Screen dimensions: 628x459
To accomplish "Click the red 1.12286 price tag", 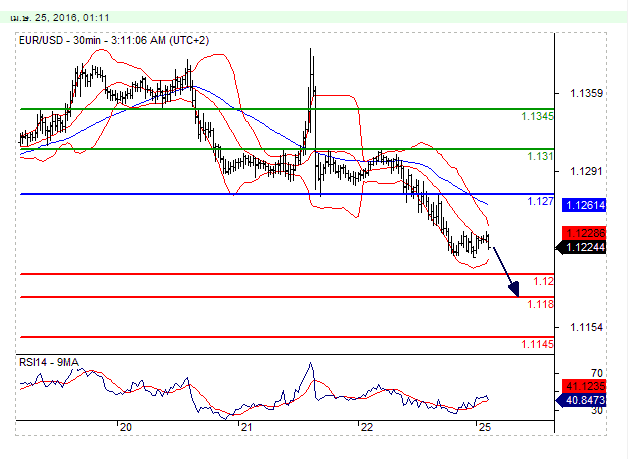I will tap(584, 233).
